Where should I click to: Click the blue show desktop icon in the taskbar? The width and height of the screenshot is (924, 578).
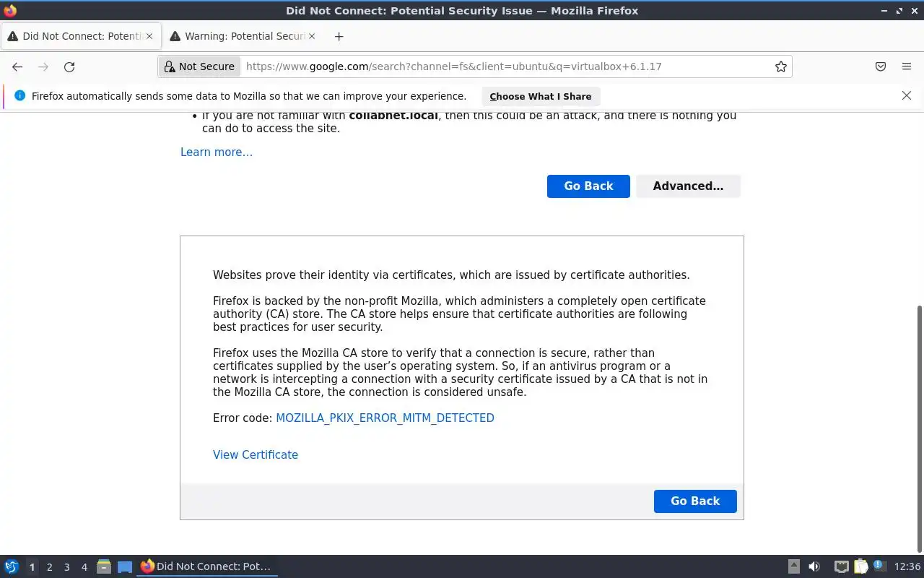click(125, 567)
